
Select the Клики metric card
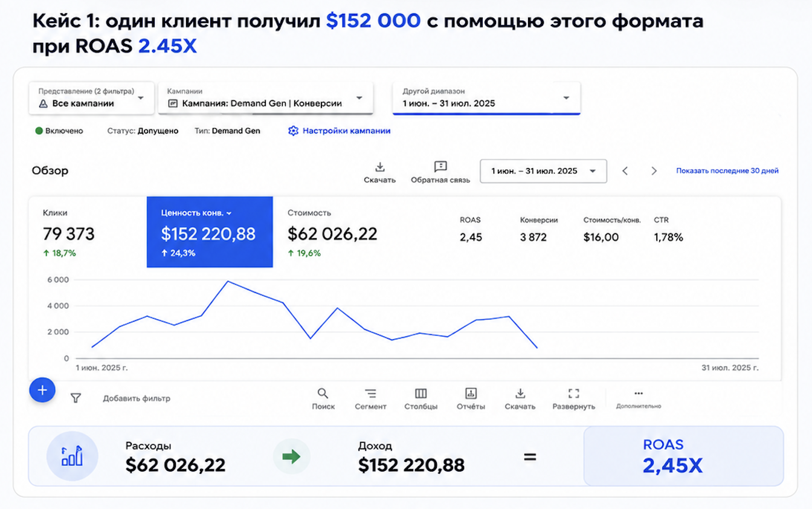click(x=88, y=232)
